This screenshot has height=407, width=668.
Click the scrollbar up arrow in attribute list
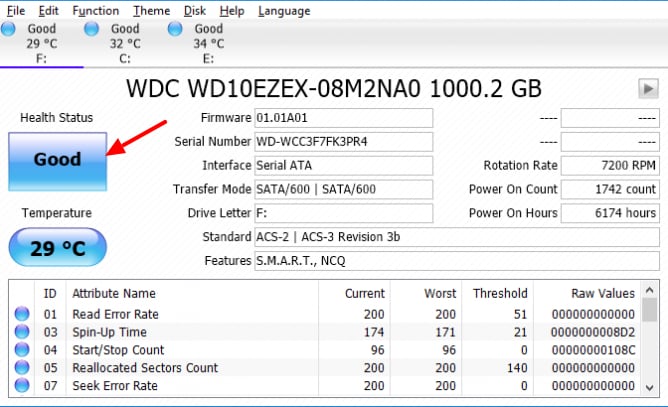tap(650, 291)
